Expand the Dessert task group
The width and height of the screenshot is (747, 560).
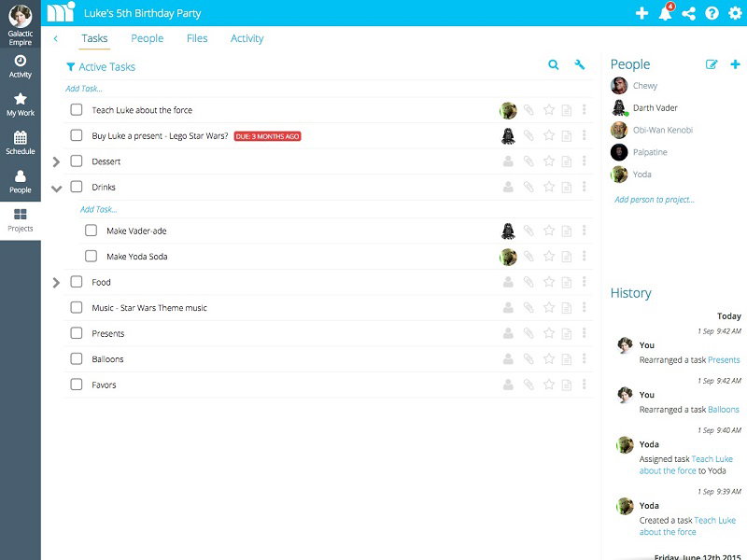coord(56,161)
